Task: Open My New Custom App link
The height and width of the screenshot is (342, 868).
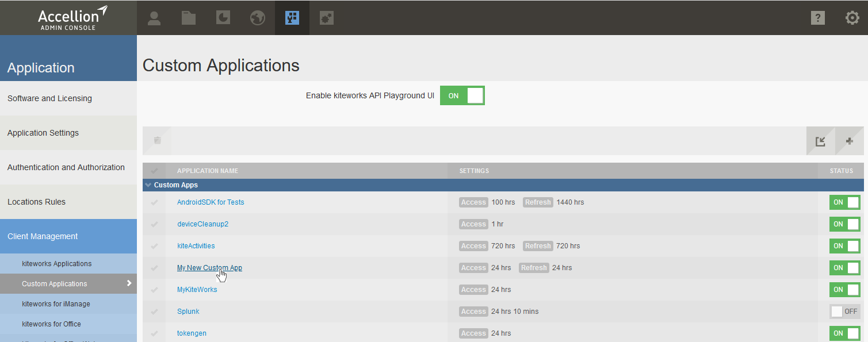Action: click(x=209, y=268)
